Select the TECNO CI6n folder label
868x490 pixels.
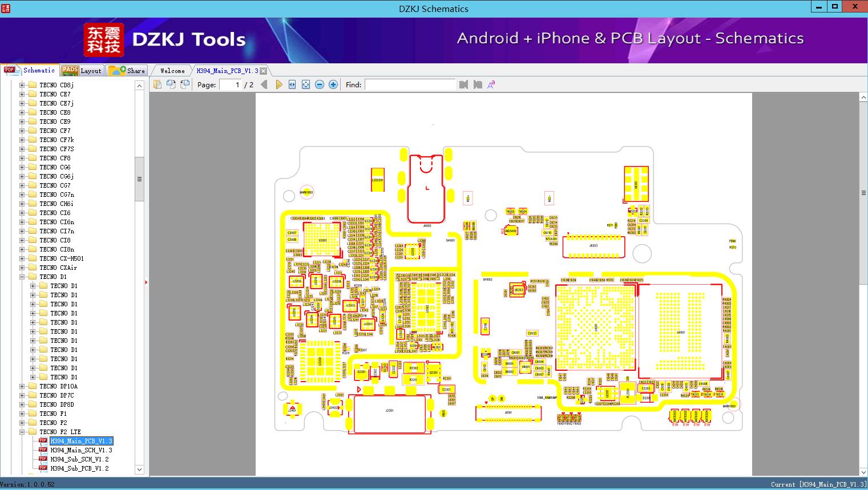tap(56, 222)
